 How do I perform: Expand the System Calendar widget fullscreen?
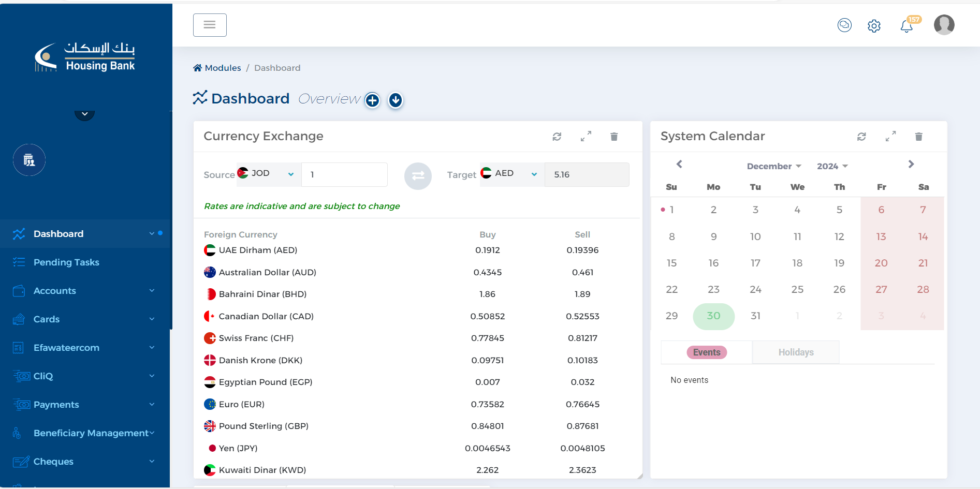890,136
